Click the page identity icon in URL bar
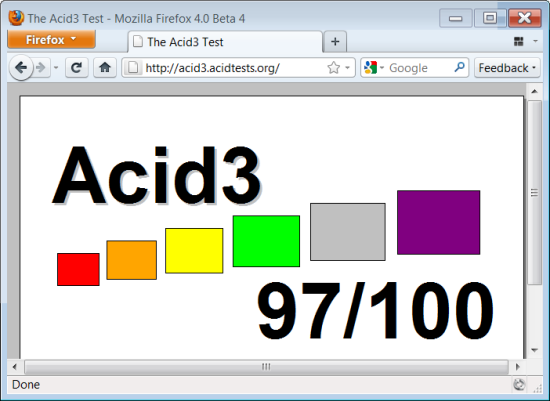Viewport: 550px width, 401px height. (133, 67)
